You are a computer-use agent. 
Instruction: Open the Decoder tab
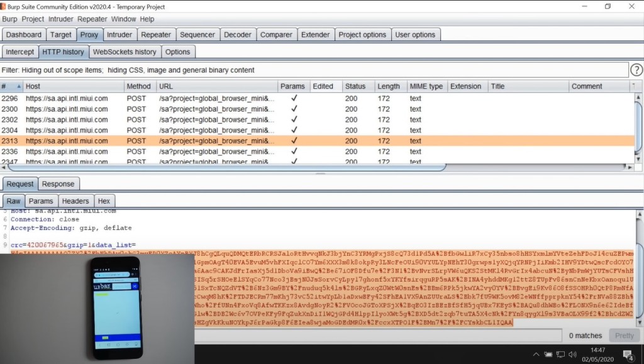tap(237, 35)
